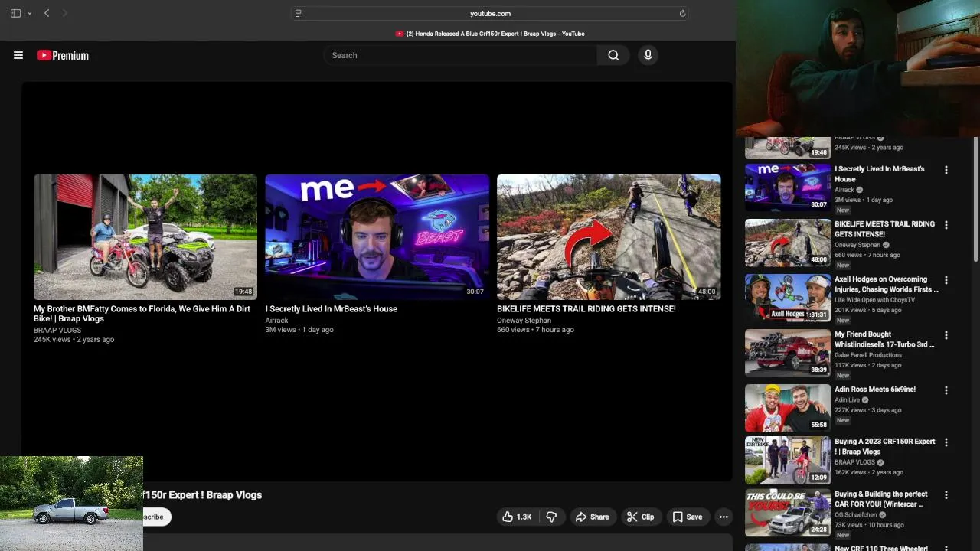Click the search magnifier button
Viewport: 980px width, 551px height.
click(x=613, y=55)
